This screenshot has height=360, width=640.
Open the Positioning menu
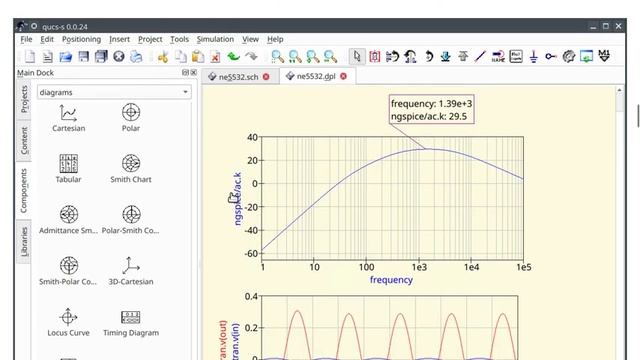tap(81, 39)
